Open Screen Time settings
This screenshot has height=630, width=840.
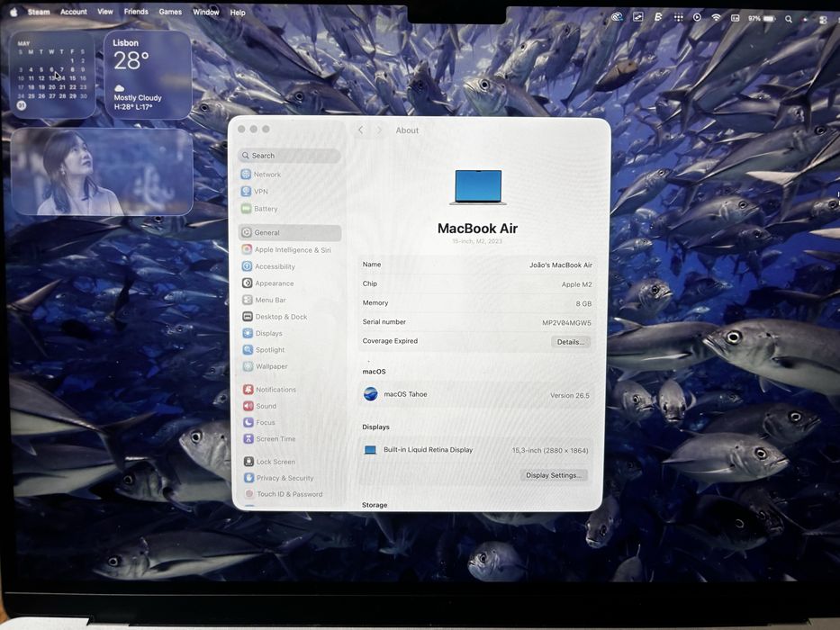(269, 439)
